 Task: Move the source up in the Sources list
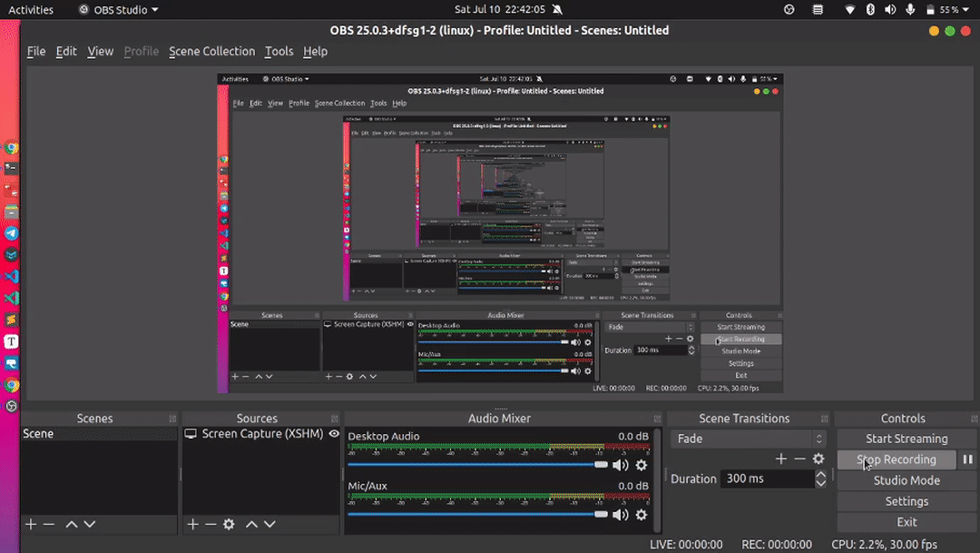coord(251,524)
